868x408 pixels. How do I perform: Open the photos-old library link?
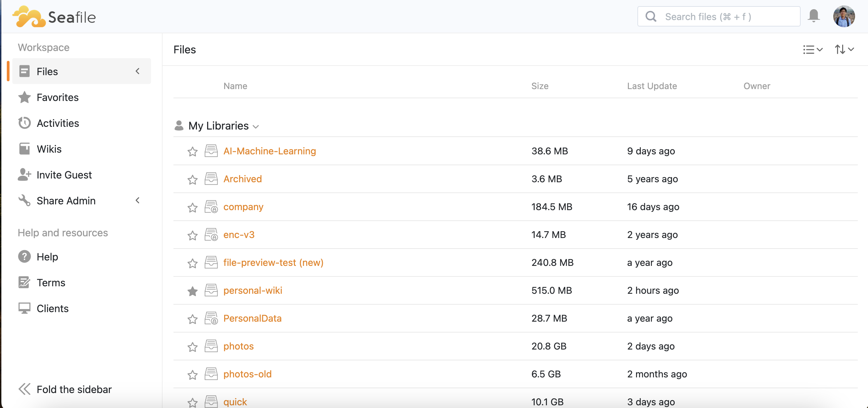click(247, 374)
